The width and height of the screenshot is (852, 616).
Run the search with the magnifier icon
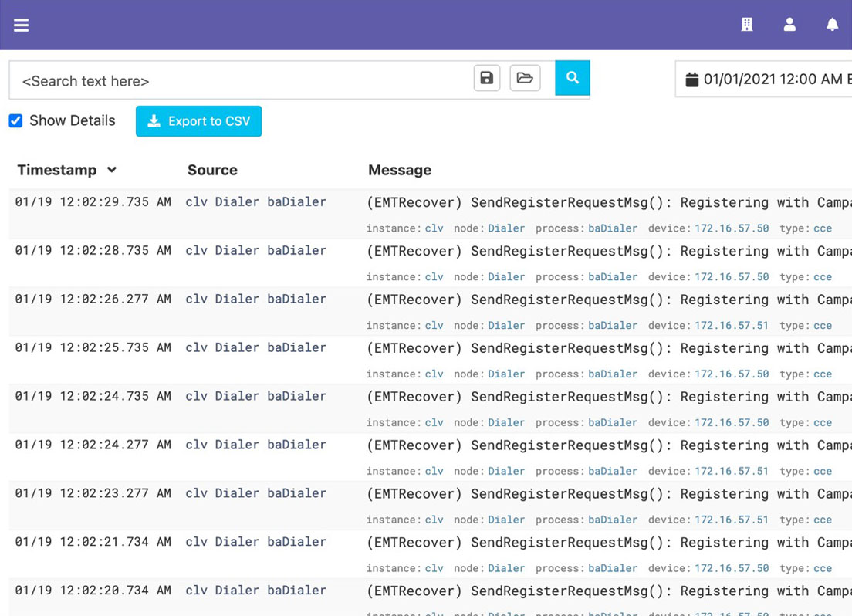click(x=572, y=77)
